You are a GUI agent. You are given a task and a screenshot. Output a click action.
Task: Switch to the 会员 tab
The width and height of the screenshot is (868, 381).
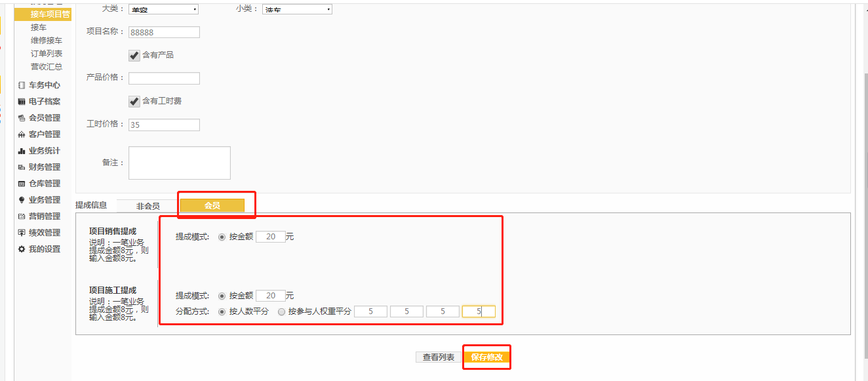(x=212, y=206)
